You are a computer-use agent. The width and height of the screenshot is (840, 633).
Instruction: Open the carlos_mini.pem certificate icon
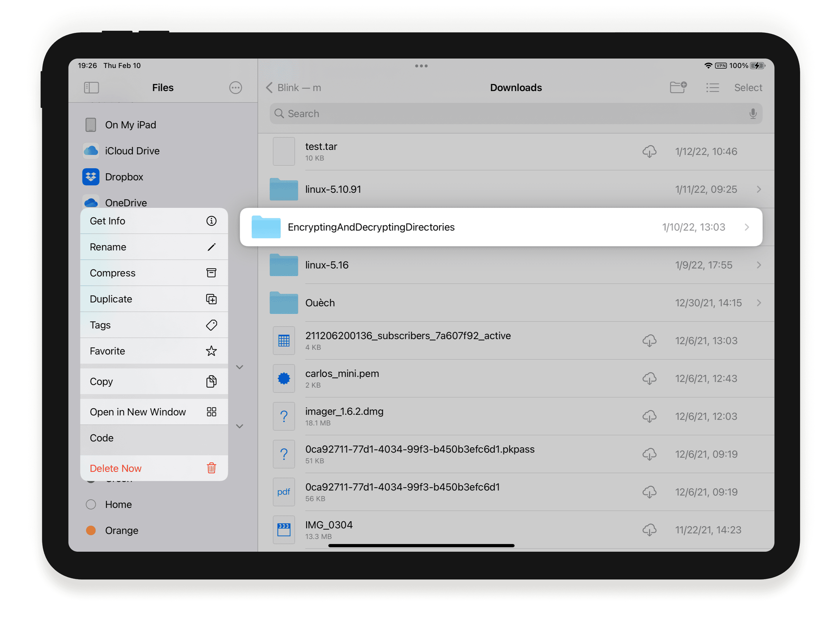(284, 378)
